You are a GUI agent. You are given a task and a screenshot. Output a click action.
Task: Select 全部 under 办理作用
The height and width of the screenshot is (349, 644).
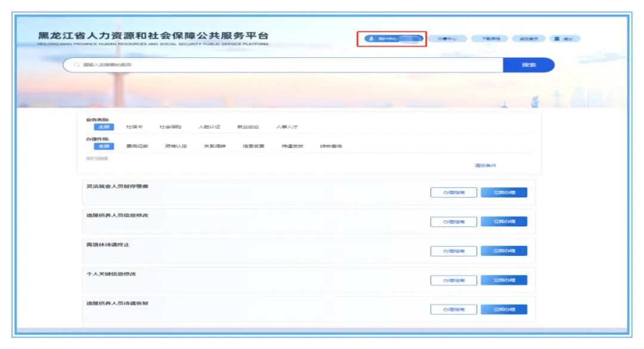point(104,146)
